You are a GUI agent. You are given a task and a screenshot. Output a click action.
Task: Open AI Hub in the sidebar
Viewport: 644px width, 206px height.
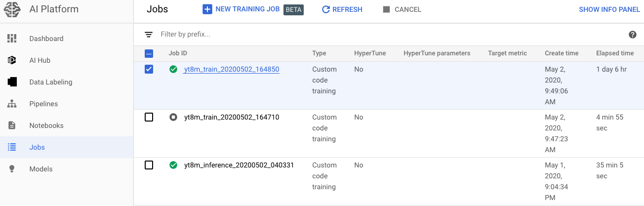(x=67, y=60)
